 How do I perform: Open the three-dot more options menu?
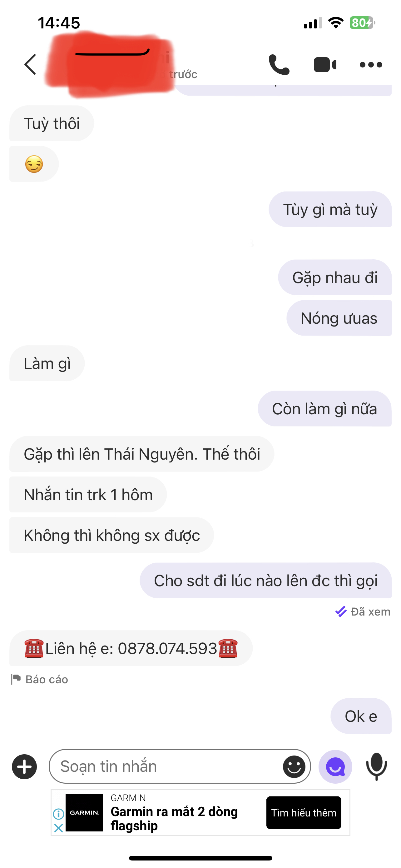pyautogui.click(x=371, y=65)
